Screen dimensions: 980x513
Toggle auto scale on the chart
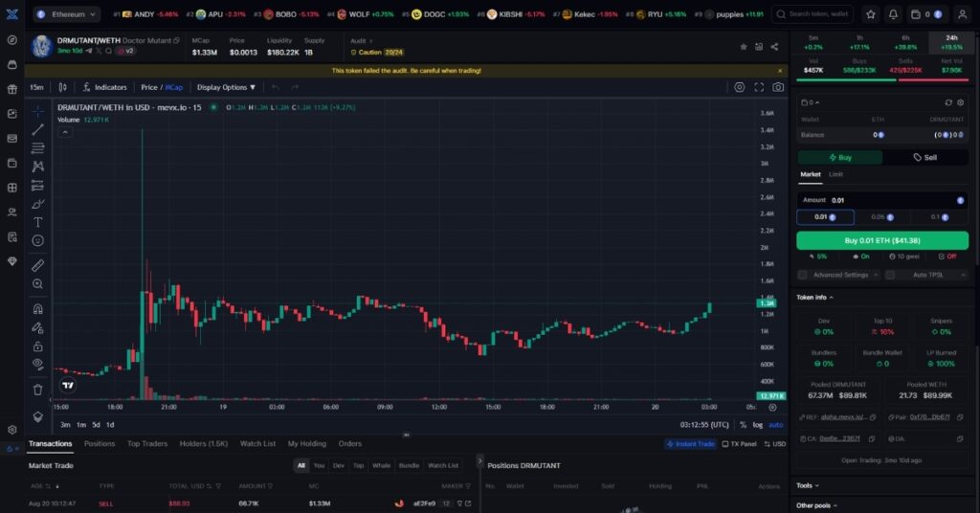(775, 425)
